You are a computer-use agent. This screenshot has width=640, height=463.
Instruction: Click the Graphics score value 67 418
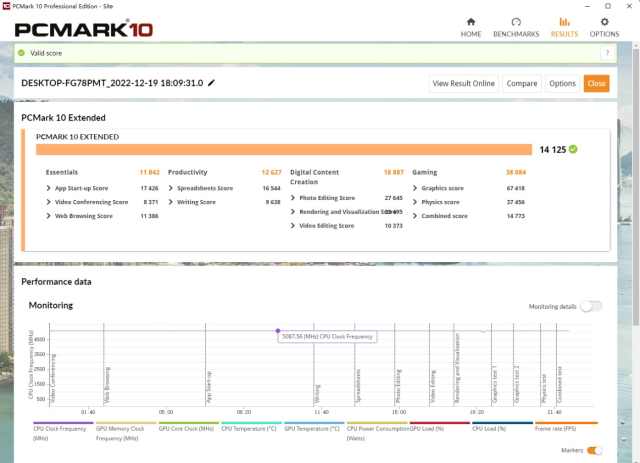click(x=516, y=188)
